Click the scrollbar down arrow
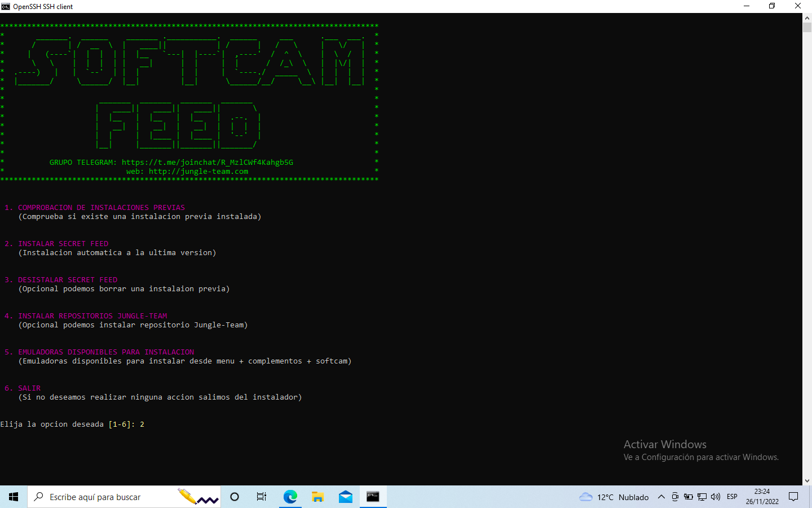812x508 pixels. click(x=807, y=481)
